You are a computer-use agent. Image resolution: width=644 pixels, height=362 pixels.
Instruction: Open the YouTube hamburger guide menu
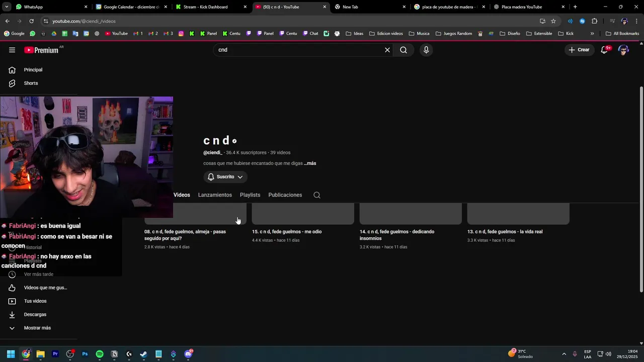pos(12,50)
